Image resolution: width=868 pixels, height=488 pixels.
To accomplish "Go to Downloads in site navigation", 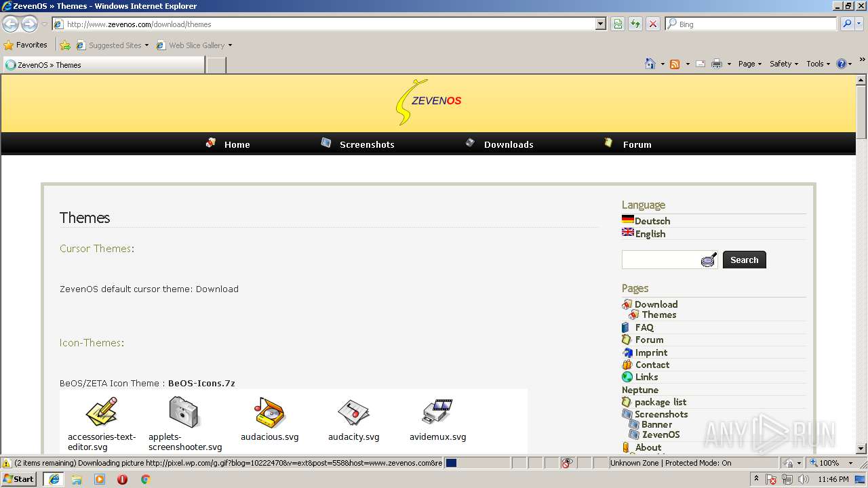I will 509,144.
